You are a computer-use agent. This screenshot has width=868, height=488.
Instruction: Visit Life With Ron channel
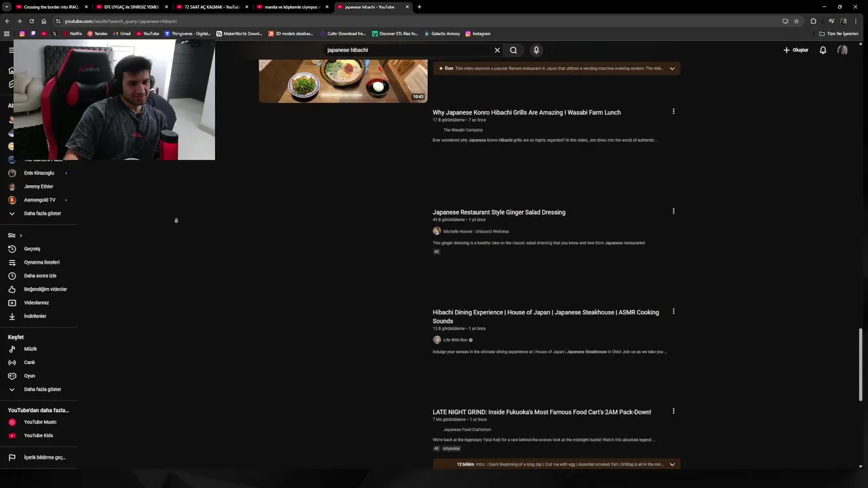click(455, 340)
